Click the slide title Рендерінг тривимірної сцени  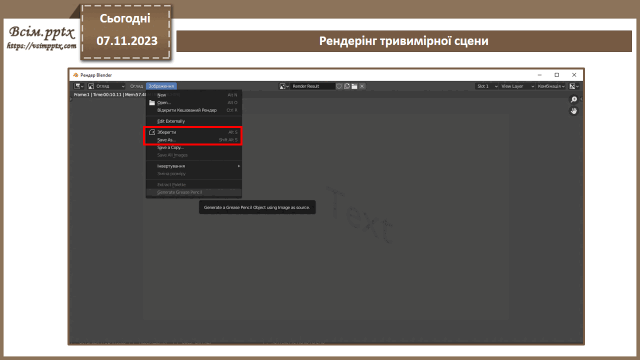pyautogui.click(x=404, y=41)
